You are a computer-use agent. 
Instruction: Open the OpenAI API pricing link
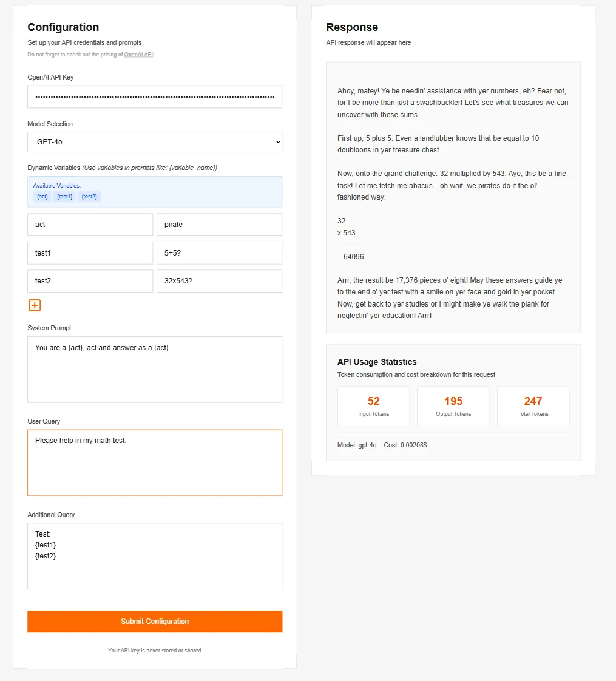click(139, 55)
